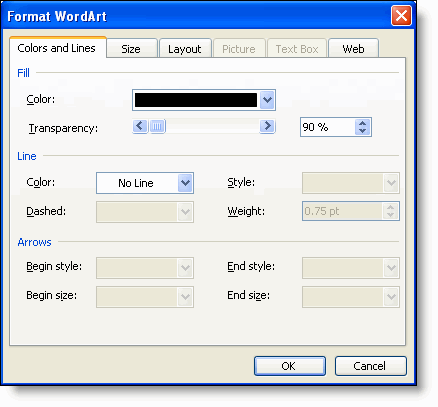Click the transparency percentage input field
Screen dimensions: 438x407
(x=328, y=127)
